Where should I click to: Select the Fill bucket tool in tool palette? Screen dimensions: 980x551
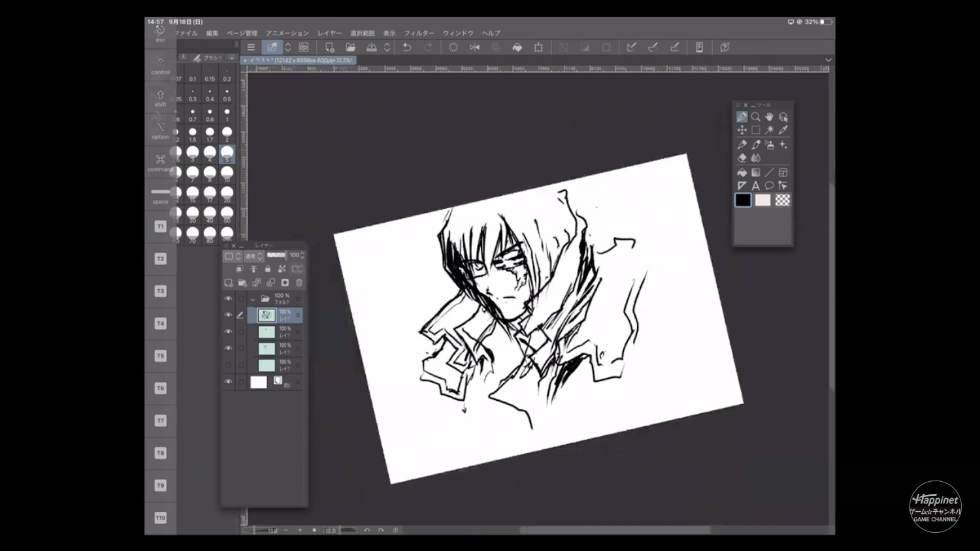(742, 172)
